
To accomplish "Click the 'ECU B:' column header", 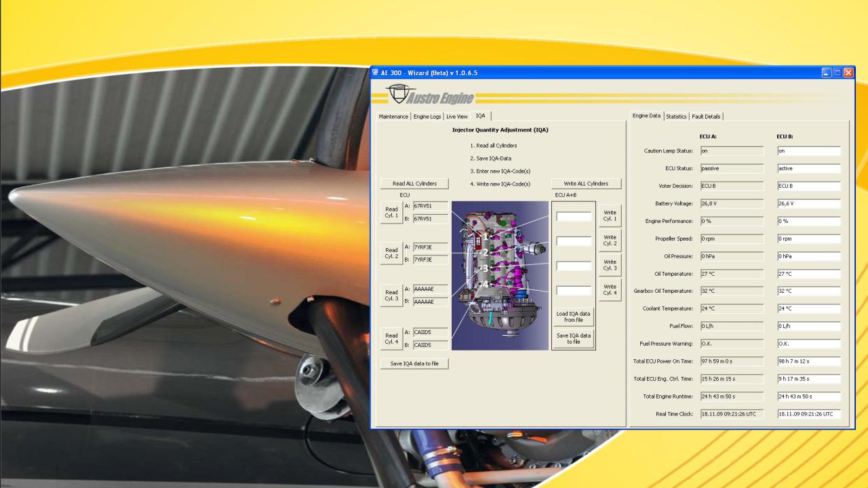I will (785, 136).
